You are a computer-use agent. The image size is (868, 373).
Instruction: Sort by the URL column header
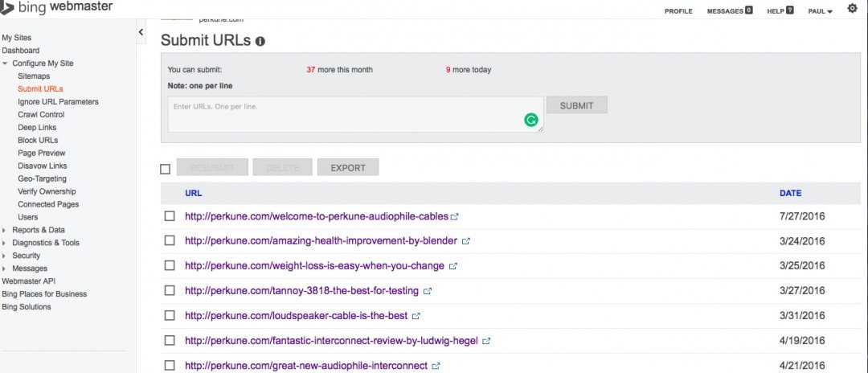(x=193, y=194)
